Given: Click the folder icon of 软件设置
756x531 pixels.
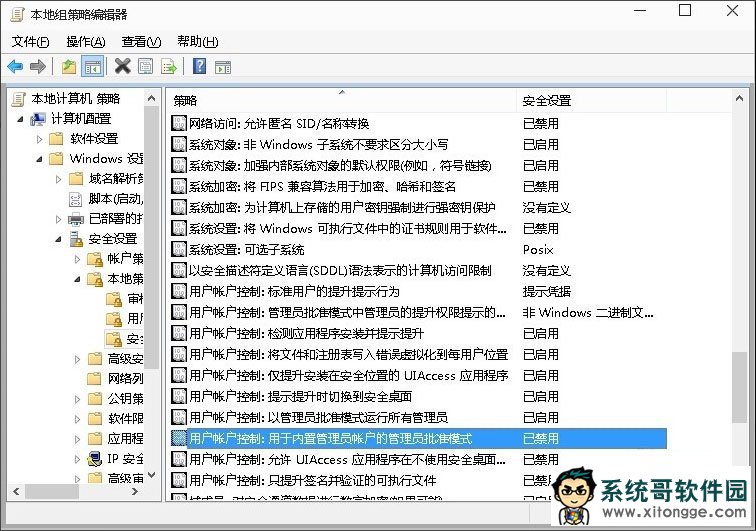Looking at the screenshot, I should coord(56,139).
